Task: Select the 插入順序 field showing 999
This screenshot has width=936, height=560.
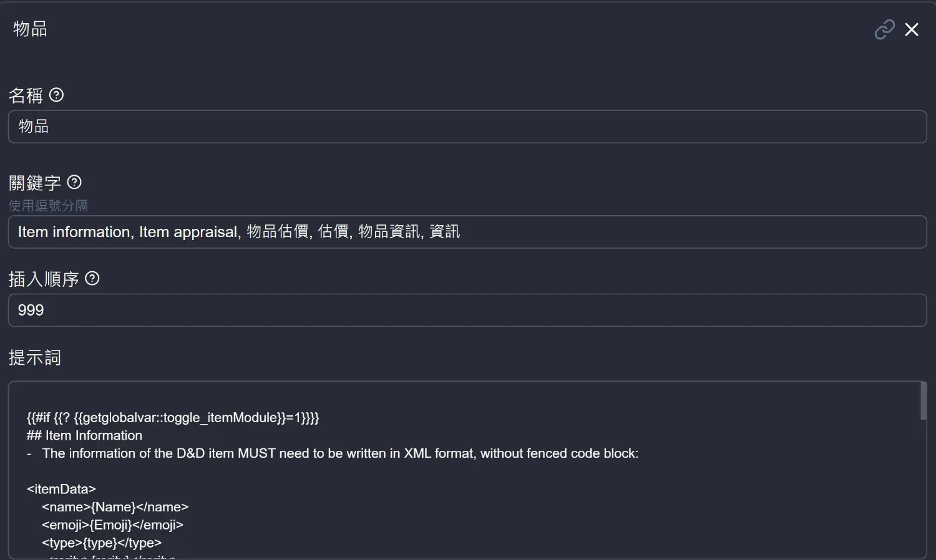Action: 467,310
